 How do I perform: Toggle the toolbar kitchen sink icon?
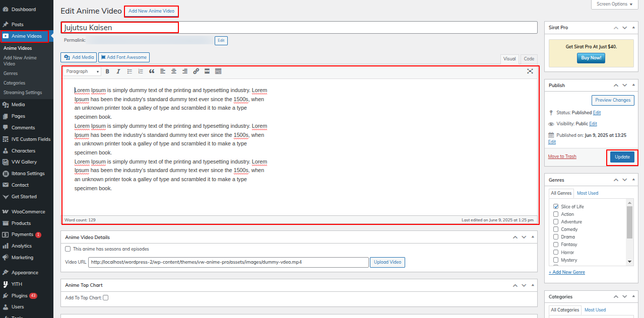[218, 71]
